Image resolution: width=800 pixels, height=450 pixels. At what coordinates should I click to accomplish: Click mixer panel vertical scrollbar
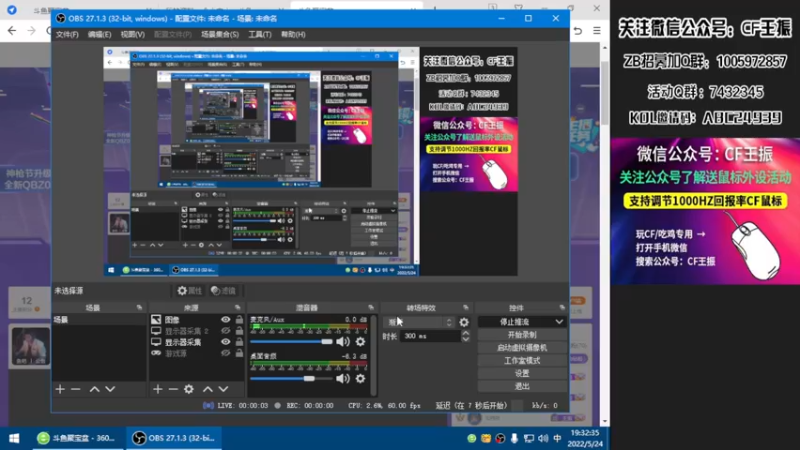[373, 355]
